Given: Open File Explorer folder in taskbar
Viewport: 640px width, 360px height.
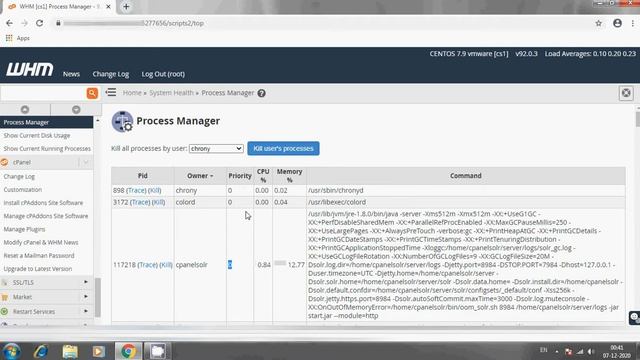Looking at the screenshot, I should click(x=70, y=351).
